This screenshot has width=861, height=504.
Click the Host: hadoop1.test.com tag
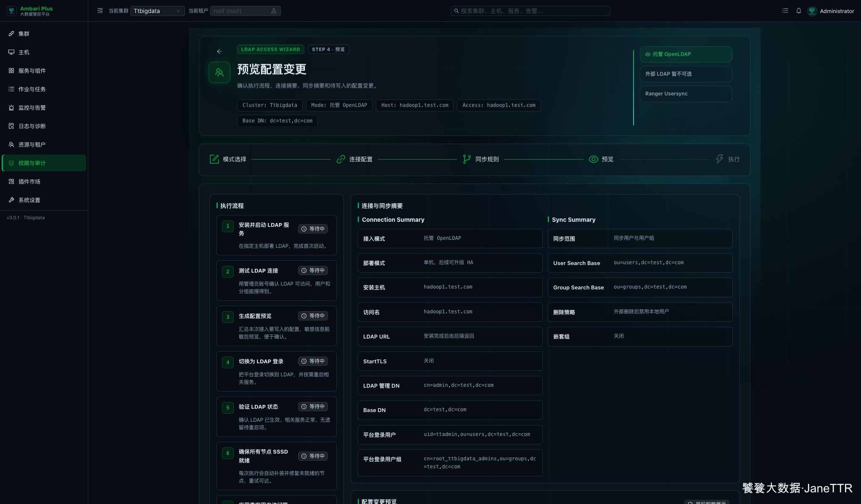point(415,105)
